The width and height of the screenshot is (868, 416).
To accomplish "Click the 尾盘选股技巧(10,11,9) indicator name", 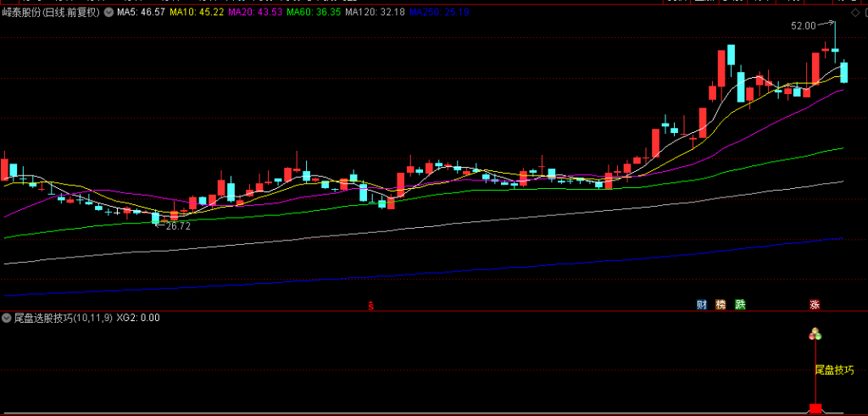I will pos(63,319).
